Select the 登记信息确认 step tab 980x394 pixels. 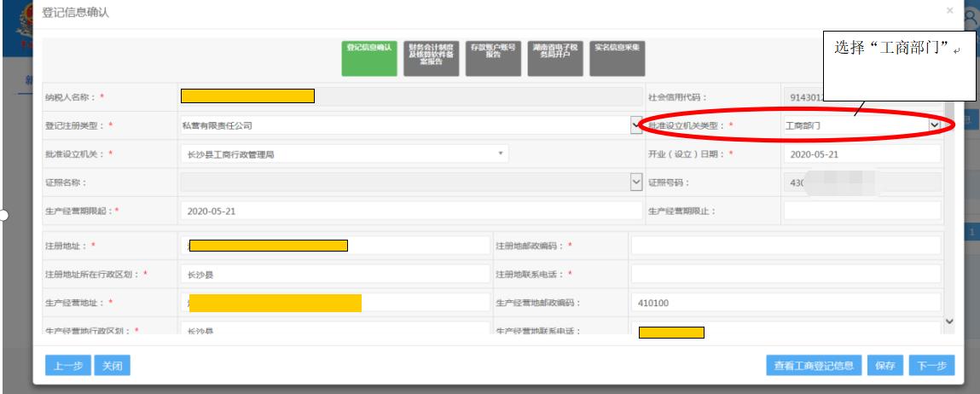368,59
